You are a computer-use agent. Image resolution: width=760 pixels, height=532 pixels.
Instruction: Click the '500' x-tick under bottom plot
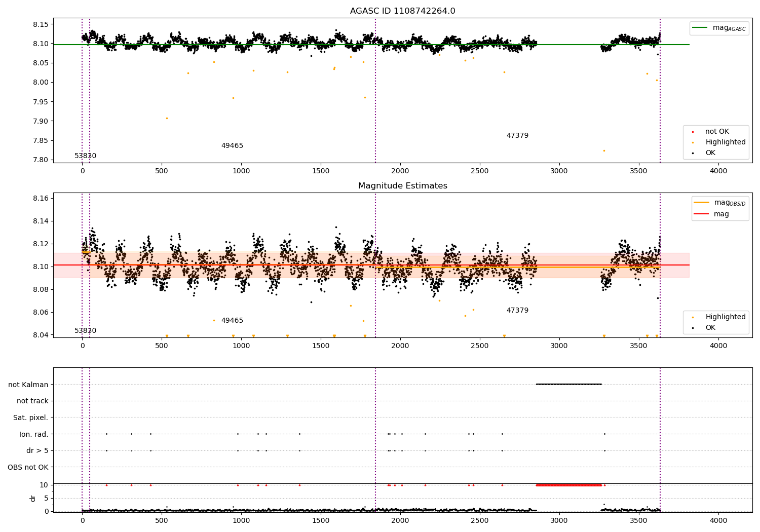162,520
